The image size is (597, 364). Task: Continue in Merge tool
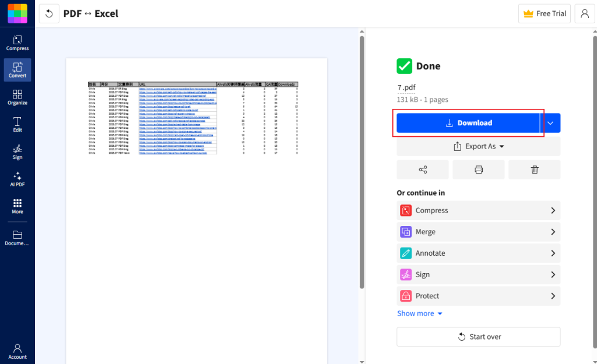(478, 232)
